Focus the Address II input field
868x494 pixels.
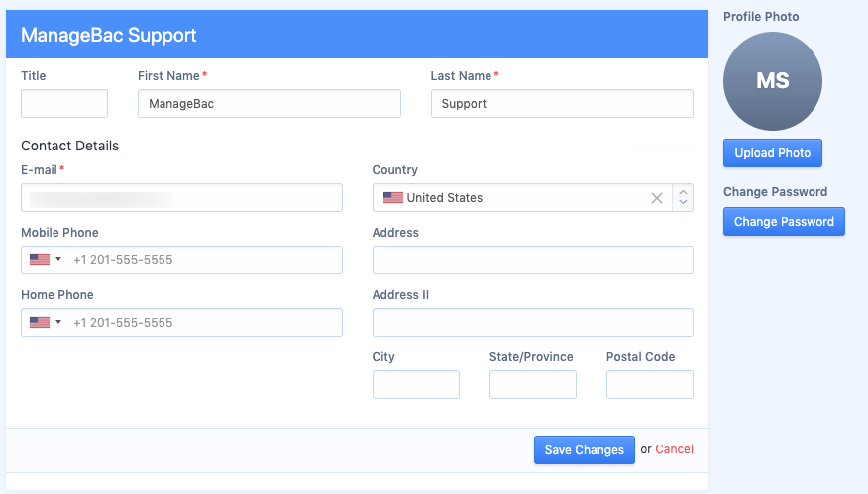pos(532,323)
